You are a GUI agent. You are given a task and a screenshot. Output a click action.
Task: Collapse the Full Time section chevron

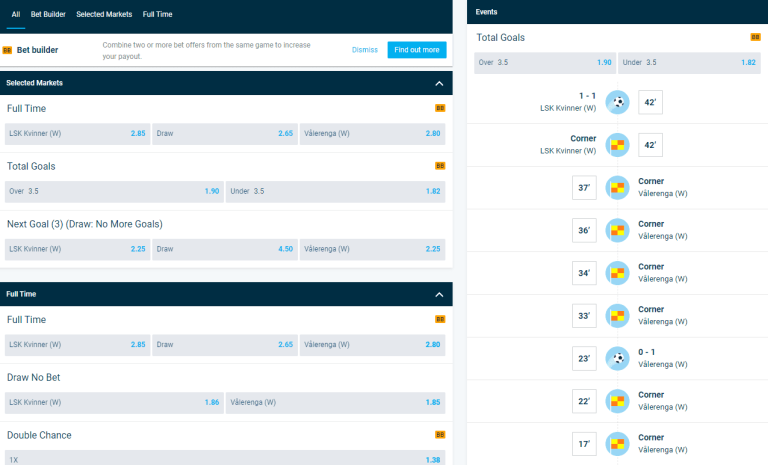pos(439,294)
